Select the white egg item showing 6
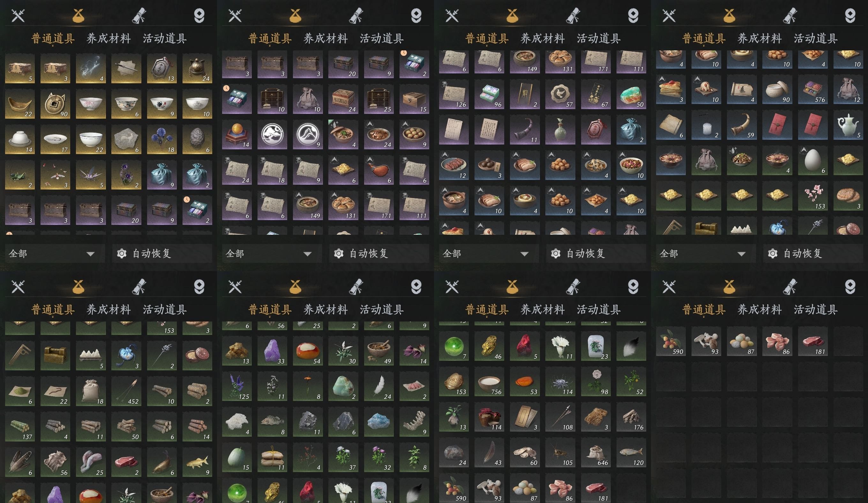 [813, 160]
